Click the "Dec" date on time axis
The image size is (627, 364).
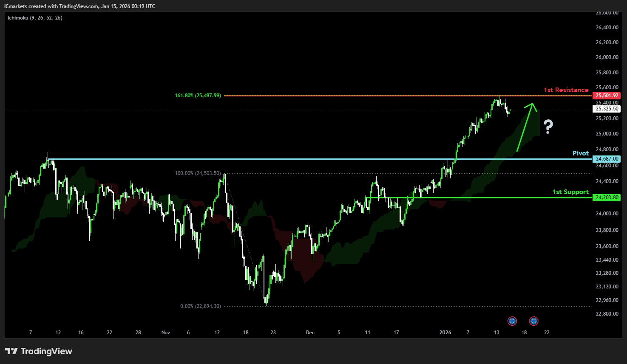[x=310, y=333]
